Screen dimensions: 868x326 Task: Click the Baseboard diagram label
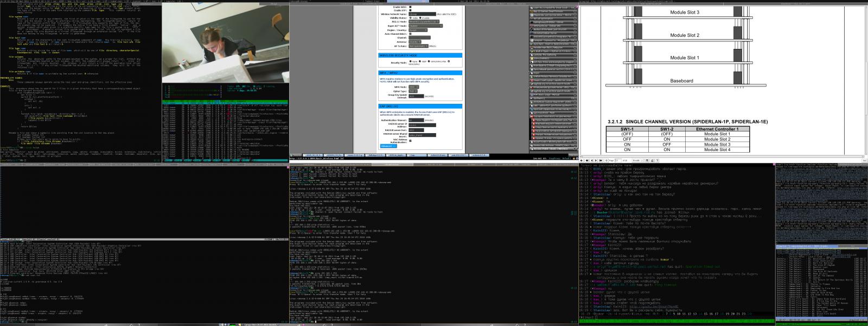681,81
